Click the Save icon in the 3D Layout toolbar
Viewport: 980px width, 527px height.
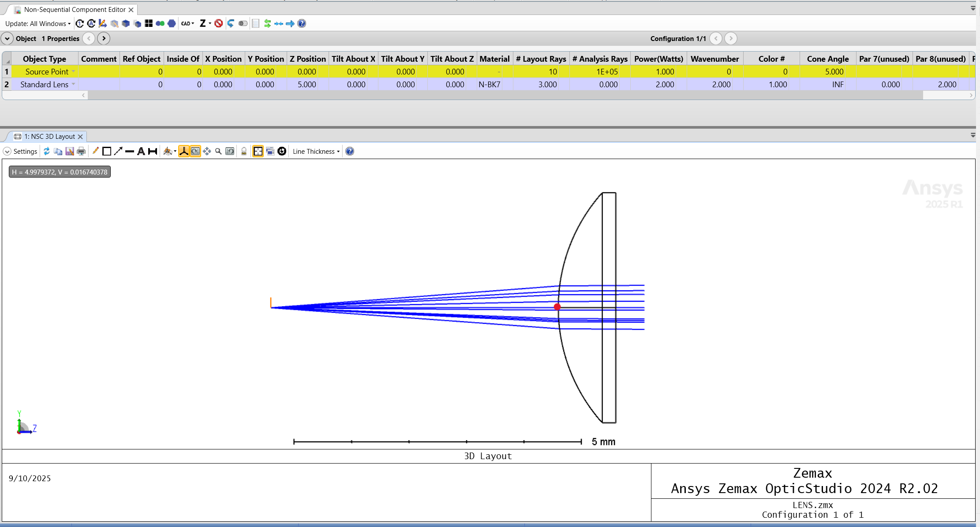coord(70,151)
